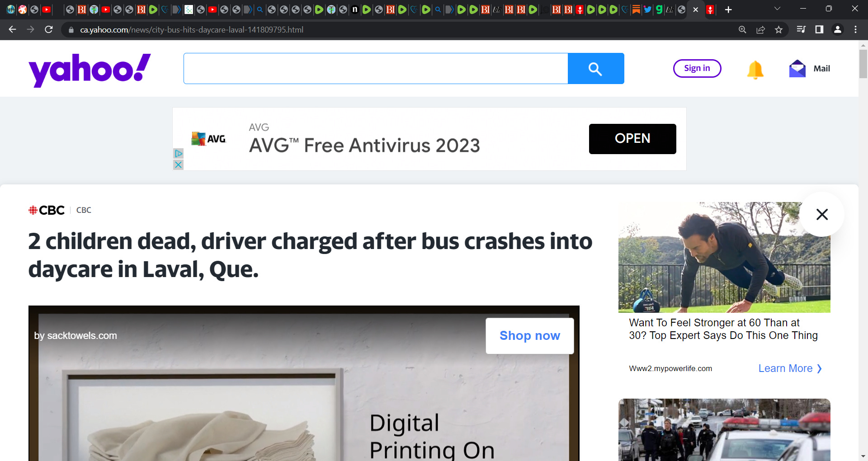Click the small grey CBC source link
Viewport: 868px width, 461px height.
84,210
